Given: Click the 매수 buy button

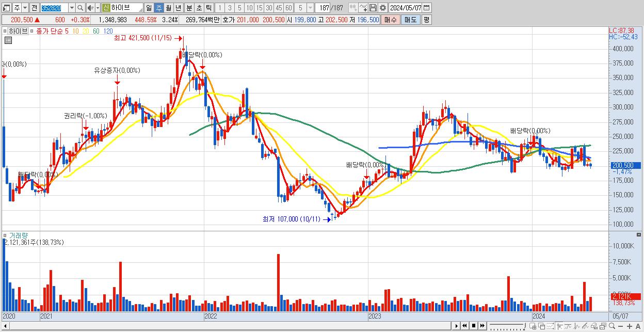Looking at the screenshot, I should click(x=391, y=20).
